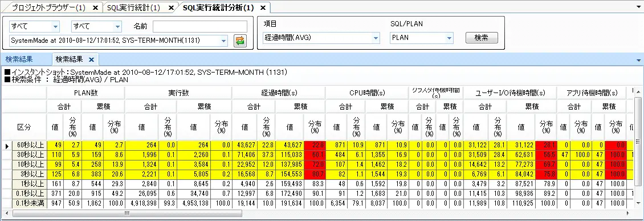Close the SQL実行統計分析(1) tab
Screen dimensions: 644x221
pos(263,7)
